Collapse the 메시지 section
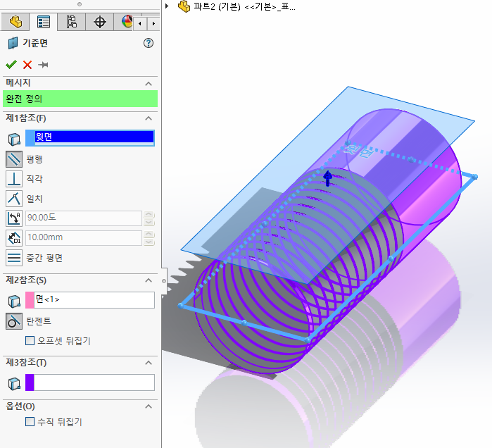The width and height of the screenshot is (492, 448). point(149,84)
